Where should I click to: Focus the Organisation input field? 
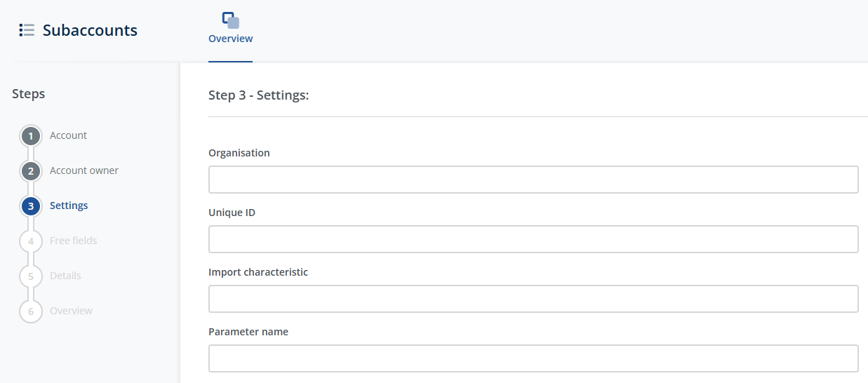(533, 180)
